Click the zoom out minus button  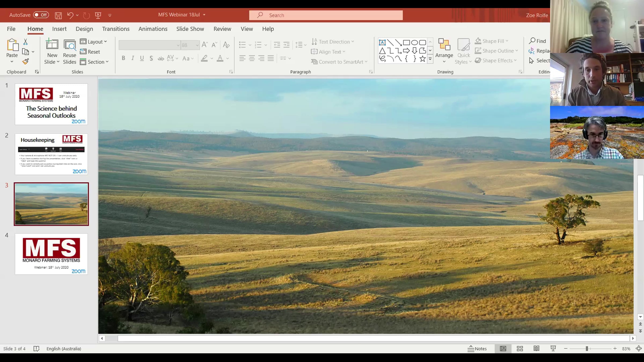point(566,349)
